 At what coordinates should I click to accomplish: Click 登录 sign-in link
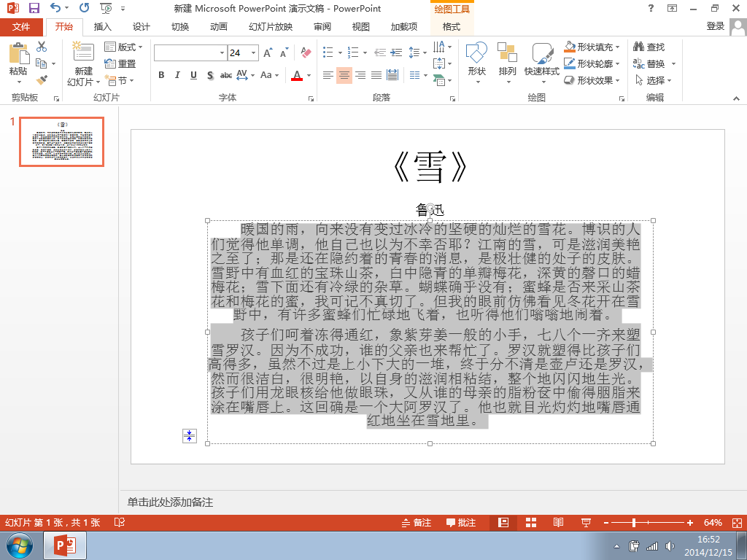tap(715, 26)
